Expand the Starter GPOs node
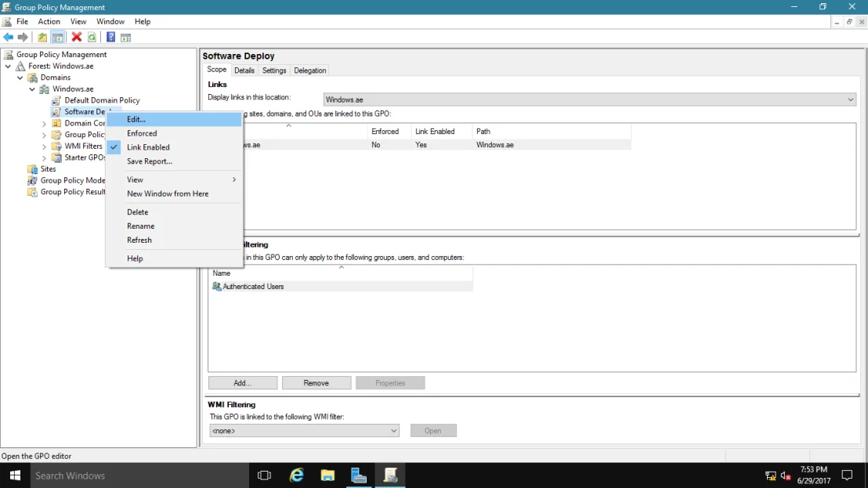 [x=45, y=157]
